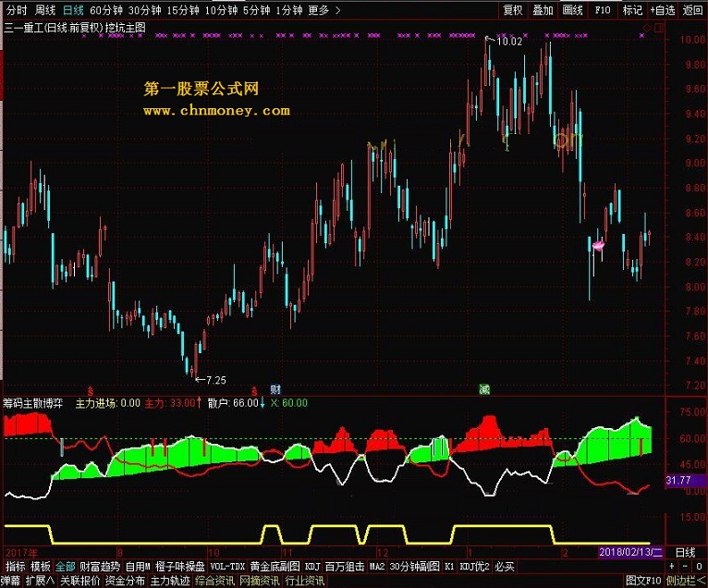Apply the KDJ indicator tab
The height and width of the screenshot is (588, 708).
(x=312, y=567)
